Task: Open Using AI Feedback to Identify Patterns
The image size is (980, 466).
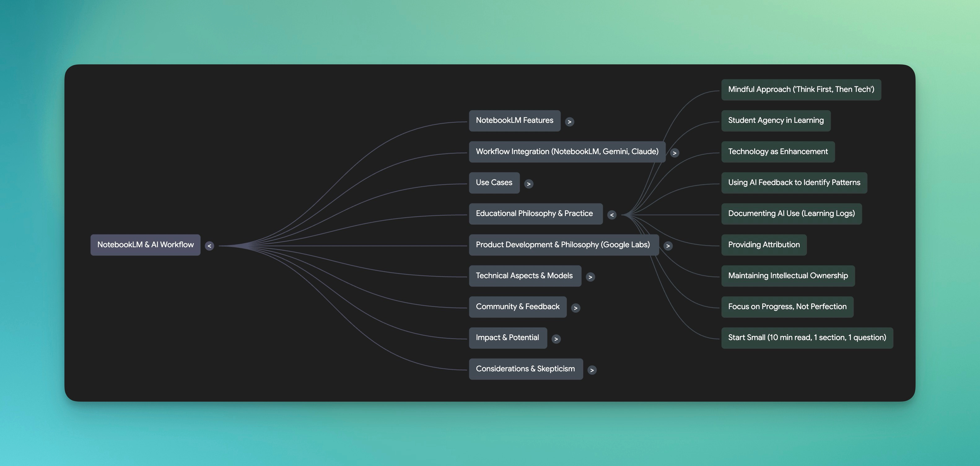Action: coord(794,183)
